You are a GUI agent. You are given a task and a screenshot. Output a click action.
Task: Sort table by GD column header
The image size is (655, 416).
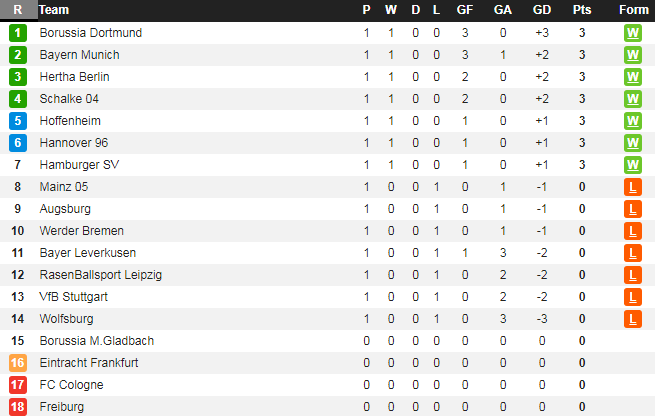[x=542, y=10]
